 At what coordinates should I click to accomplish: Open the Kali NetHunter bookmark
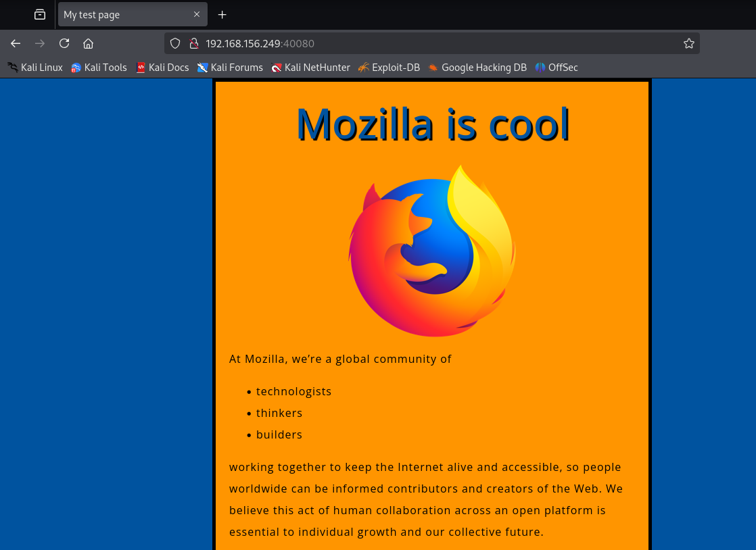coord(310,68)
